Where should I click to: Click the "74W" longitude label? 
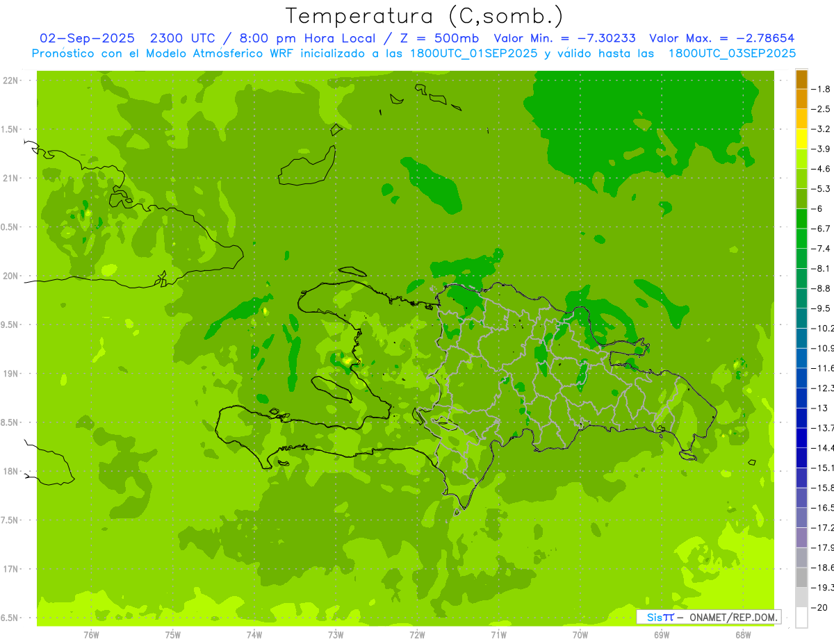pyautogui.click(x=254, y=634)
